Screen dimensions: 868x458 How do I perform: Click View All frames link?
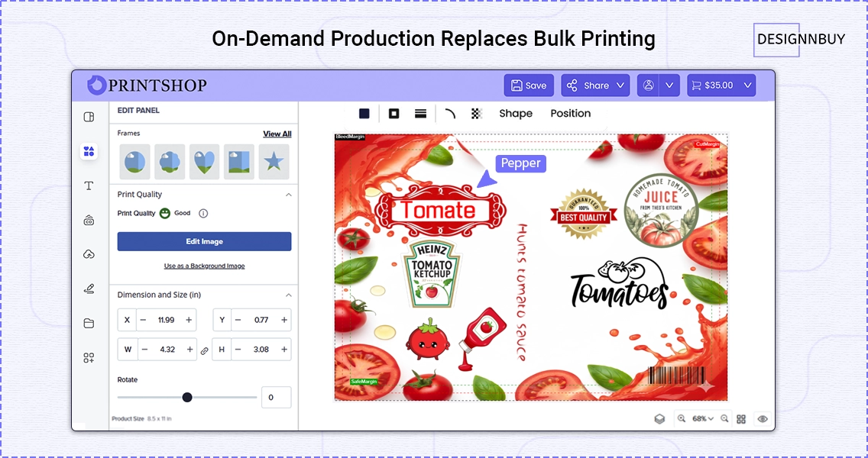pos(277,134)
